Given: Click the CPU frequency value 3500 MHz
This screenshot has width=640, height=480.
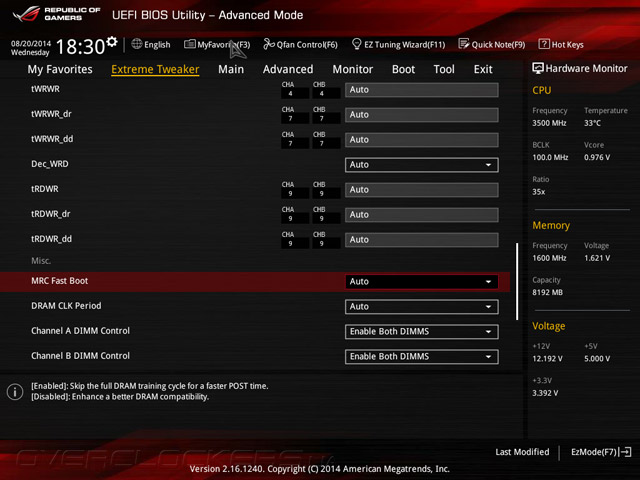Looking at the screenshot, I should tap(549, 123).
